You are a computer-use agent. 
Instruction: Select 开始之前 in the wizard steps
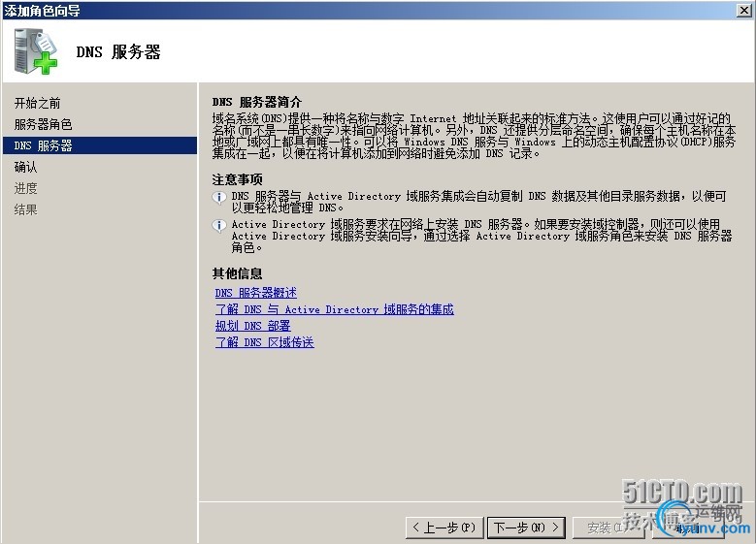tap(37, 103)
